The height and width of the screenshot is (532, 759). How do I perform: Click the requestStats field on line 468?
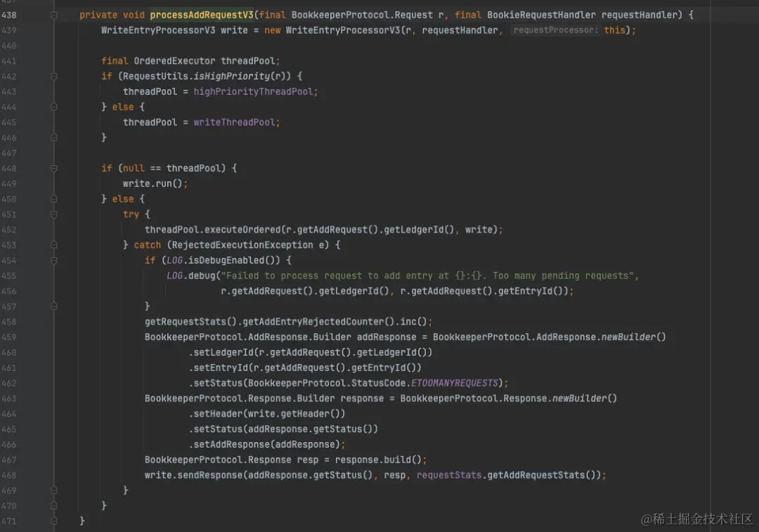tap(448, 475)
